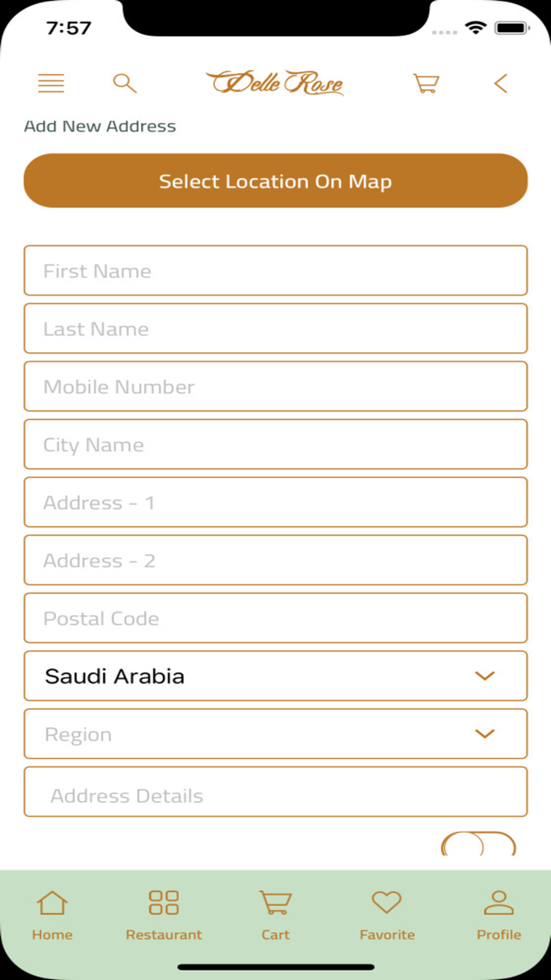Image resolution: width=551 pixels, height=980 pixels.
Task: Tap the City Name input
Action: pyautogui.click(x=275, y=445)
